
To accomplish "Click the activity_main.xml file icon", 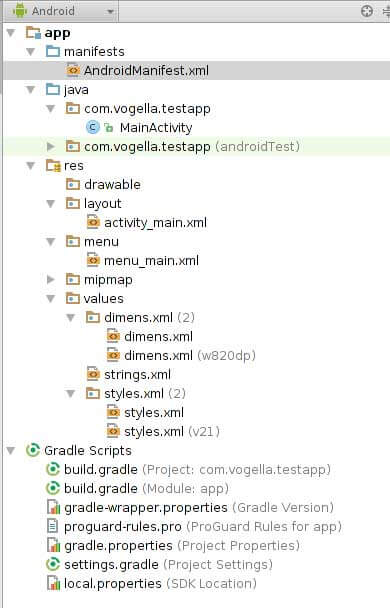I will click(x=93, y=223).
